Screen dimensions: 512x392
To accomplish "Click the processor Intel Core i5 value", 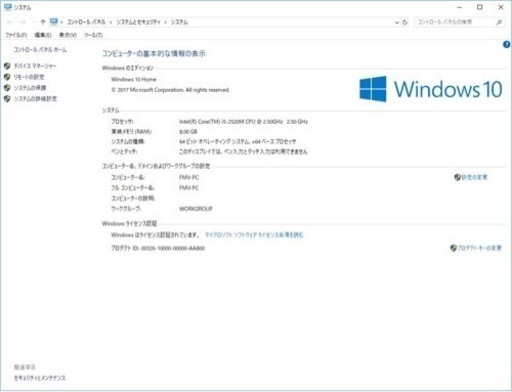I will (x=243, y=122).
